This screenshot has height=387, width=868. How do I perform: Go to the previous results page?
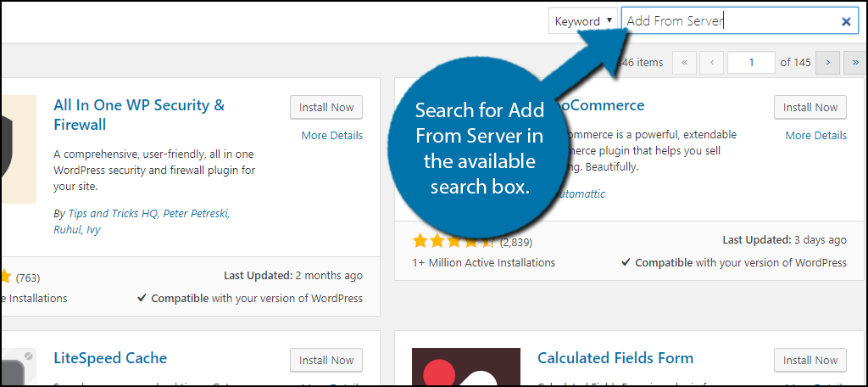point(712,63)
